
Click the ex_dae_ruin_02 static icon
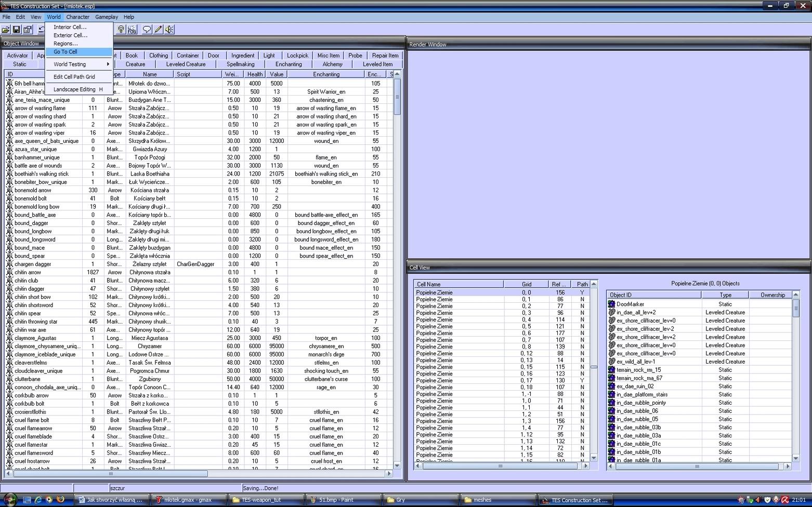coord(612,386)
